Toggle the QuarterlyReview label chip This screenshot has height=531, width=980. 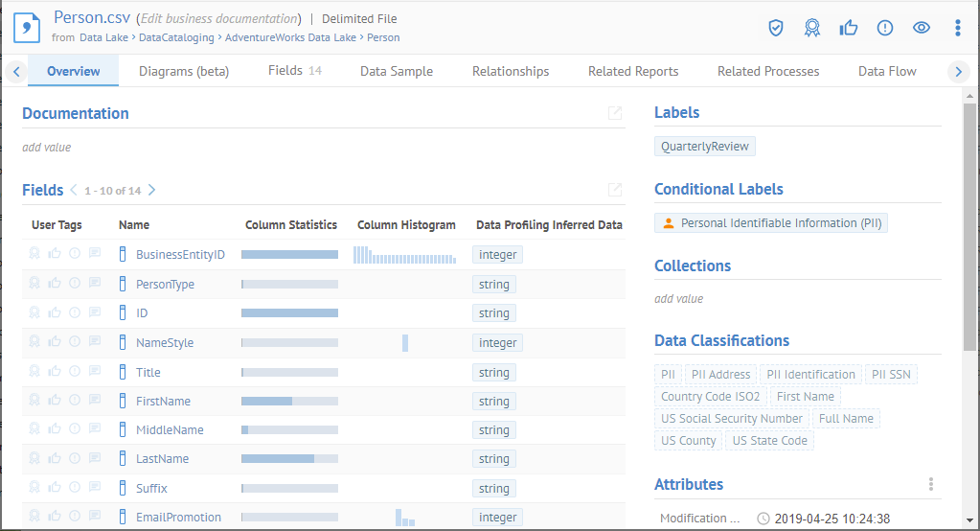pos(705,147)
